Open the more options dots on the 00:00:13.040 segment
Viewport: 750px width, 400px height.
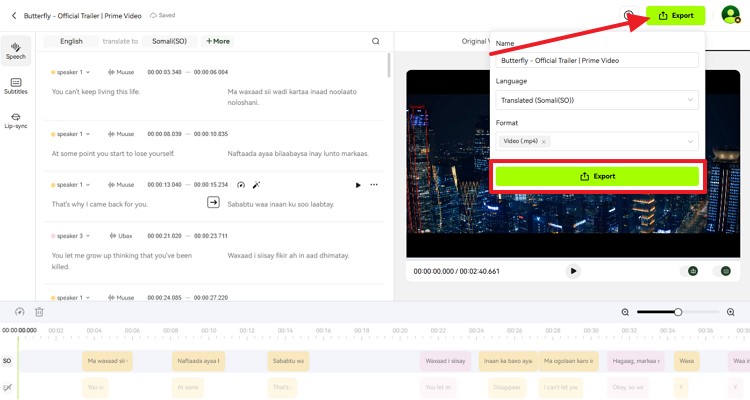pos(374,185)
